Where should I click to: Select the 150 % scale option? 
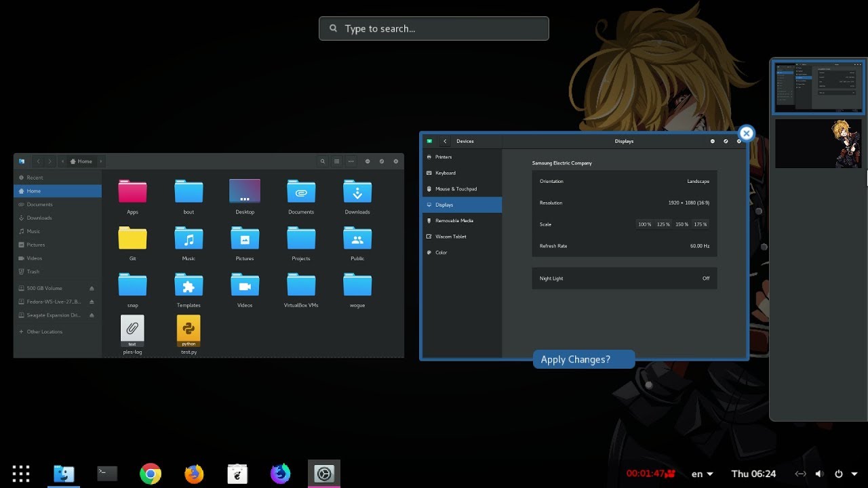coord(682,224)
